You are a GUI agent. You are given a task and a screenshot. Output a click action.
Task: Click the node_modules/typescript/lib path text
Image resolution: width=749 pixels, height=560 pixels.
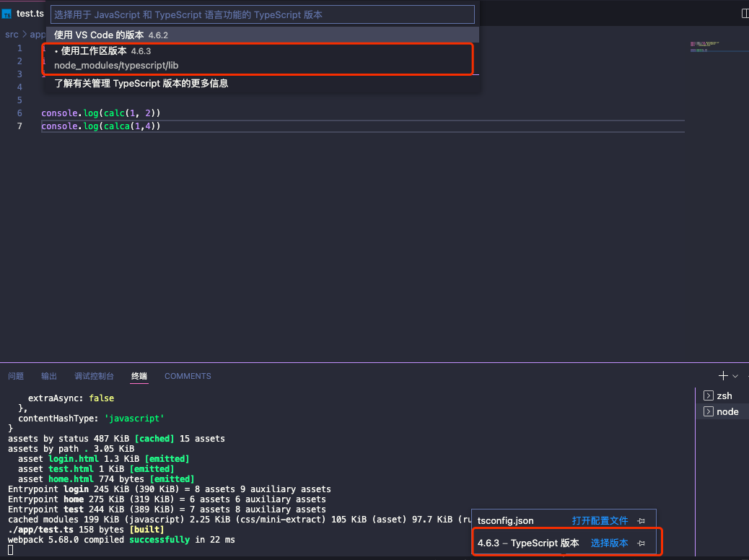(x=116, y=66)
